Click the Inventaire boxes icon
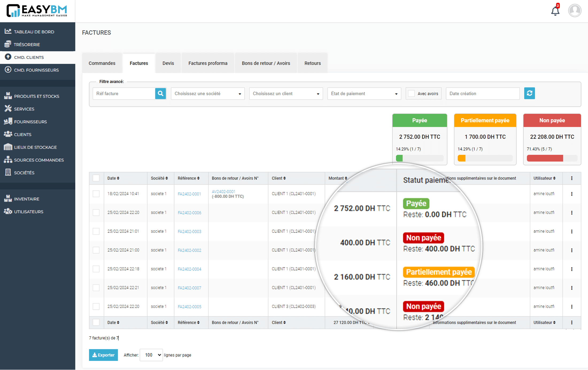The image size is (588, 370). [x=8, y=198]
